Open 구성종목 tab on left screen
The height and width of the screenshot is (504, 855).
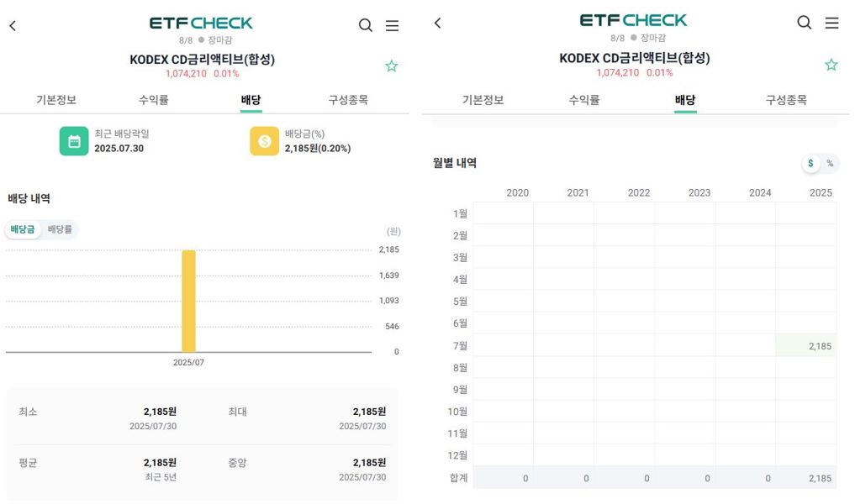pyautogui.click(x=348, y=100)
